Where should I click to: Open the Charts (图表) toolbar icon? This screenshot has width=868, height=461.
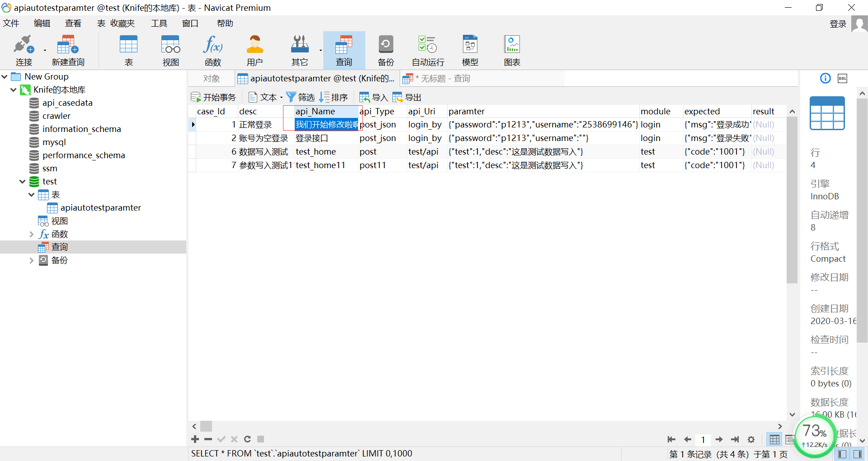coord(512,50)
